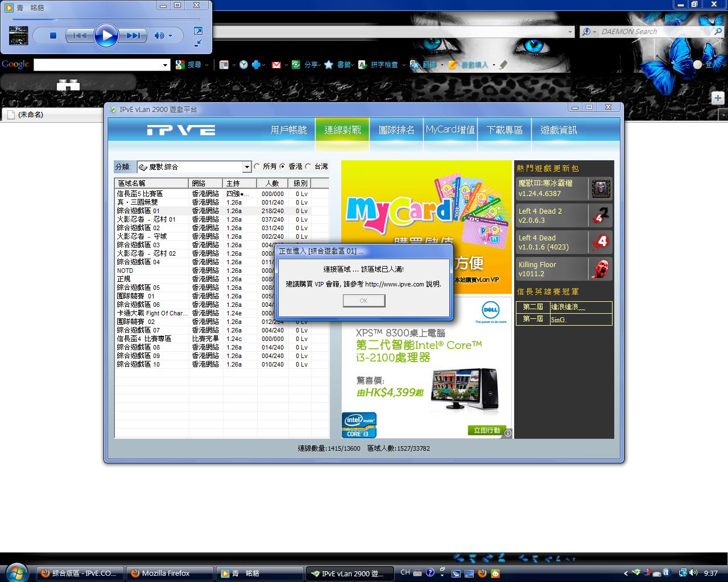Select the 香港 radio button
Image resolution: width=728 pixels, height=582 pixels.
(283, 167)
